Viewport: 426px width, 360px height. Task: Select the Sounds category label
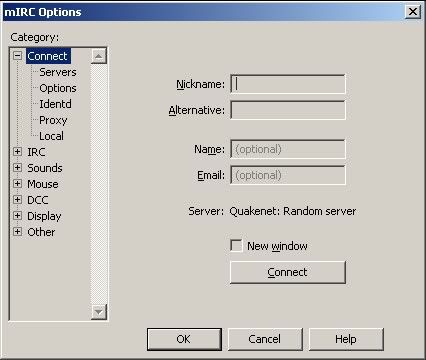pos(45,168)
